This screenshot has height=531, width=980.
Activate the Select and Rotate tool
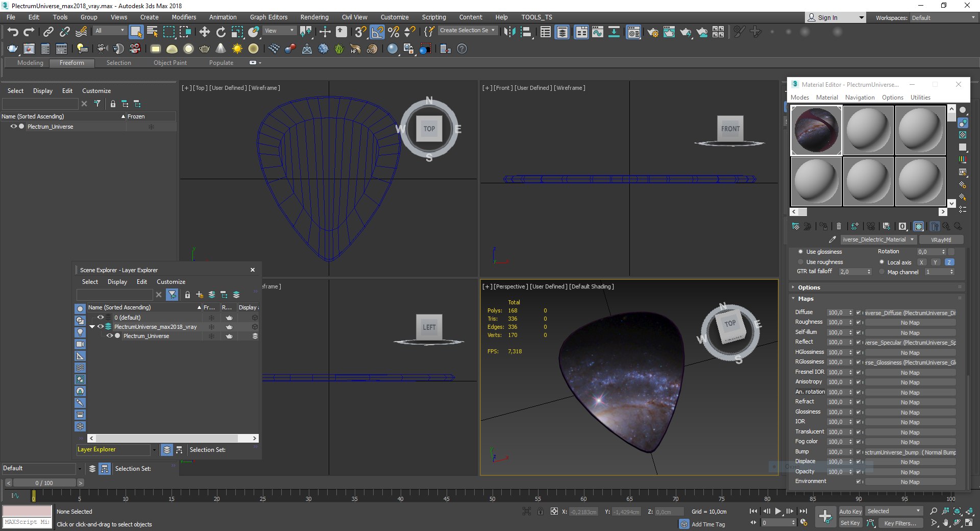coord(221,32)
